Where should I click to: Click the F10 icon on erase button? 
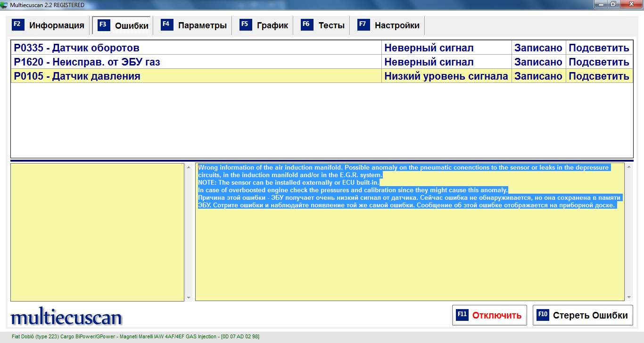[x=543, y=315]
